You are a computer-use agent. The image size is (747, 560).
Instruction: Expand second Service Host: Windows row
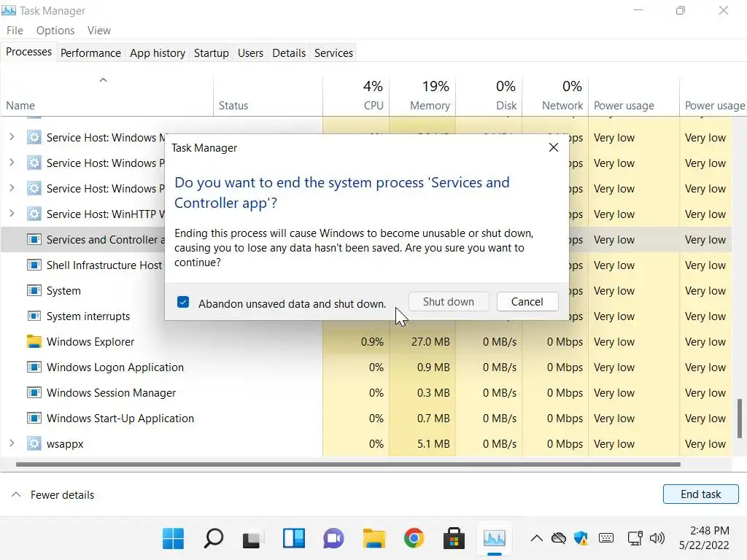point(12,163)
